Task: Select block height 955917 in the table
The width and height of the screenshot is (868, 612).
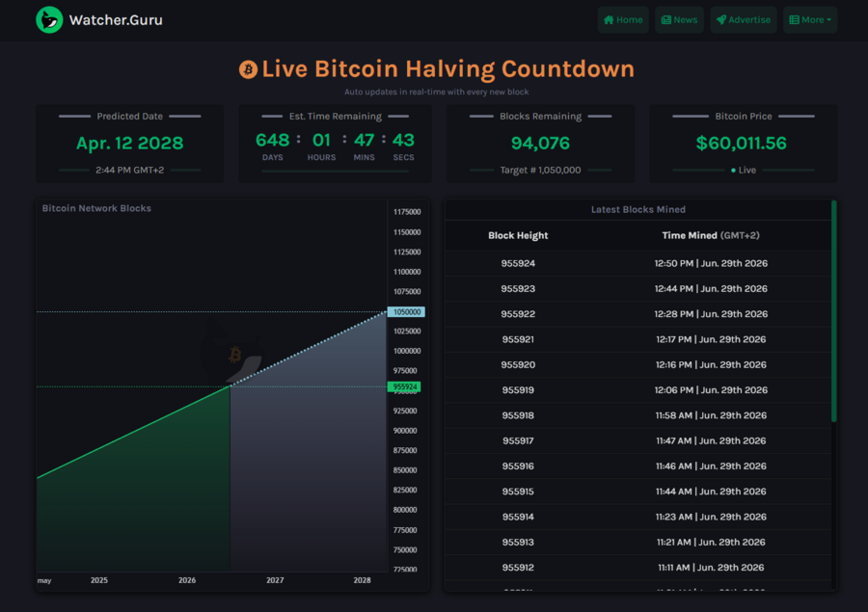Action: pyautogui.click(x=518, y=441)
